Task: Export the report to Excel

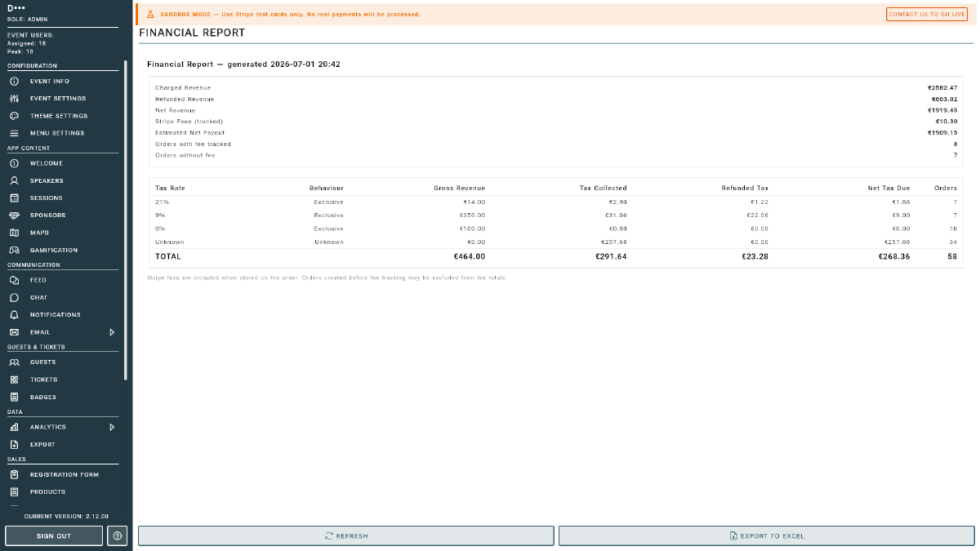Action: click(x=766, y=535)
